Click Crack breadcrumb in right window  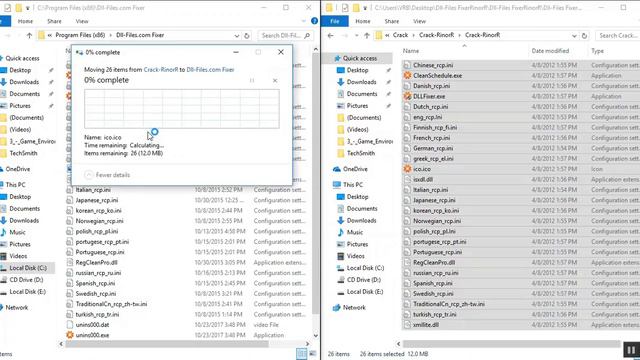pos(400,35)
